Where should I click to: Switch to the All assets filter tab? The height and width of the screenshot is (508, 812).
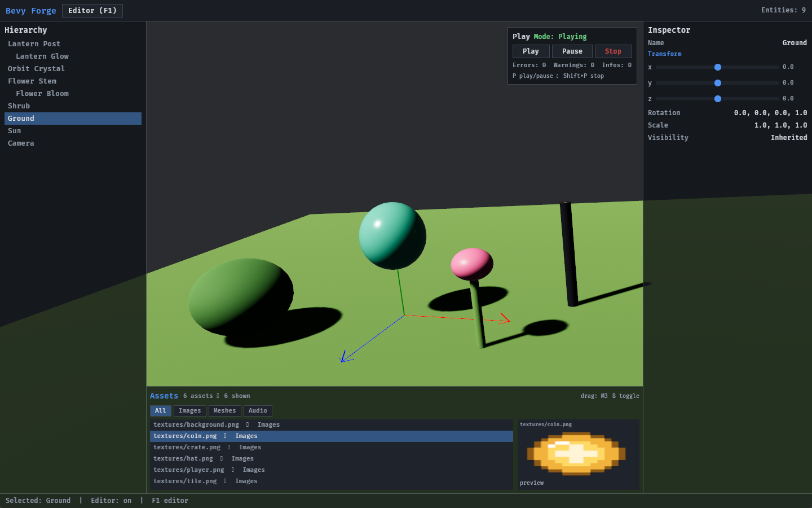(161, 411)
